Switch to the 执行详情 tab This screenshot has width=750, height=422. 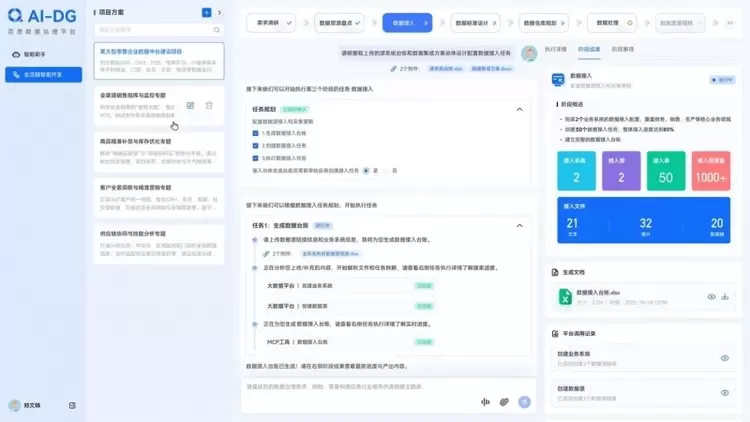click(555, 49)
